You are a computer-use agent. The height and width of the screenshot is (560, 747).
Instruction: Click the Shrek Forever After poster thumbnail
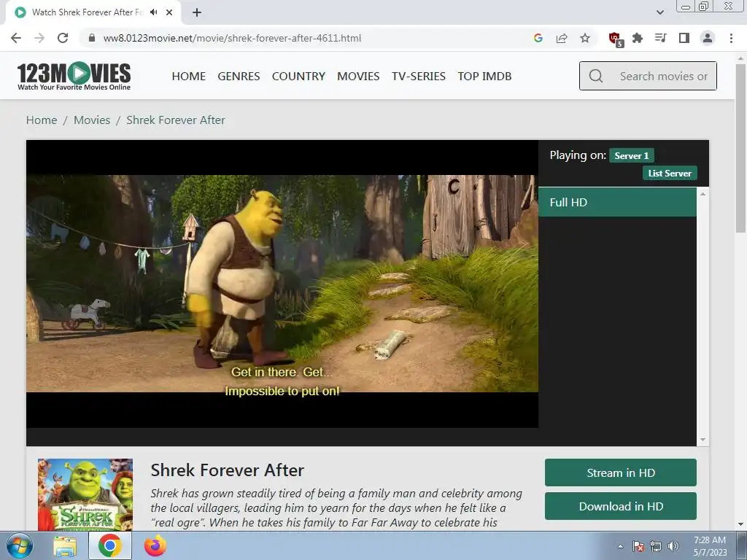[85, 494]
